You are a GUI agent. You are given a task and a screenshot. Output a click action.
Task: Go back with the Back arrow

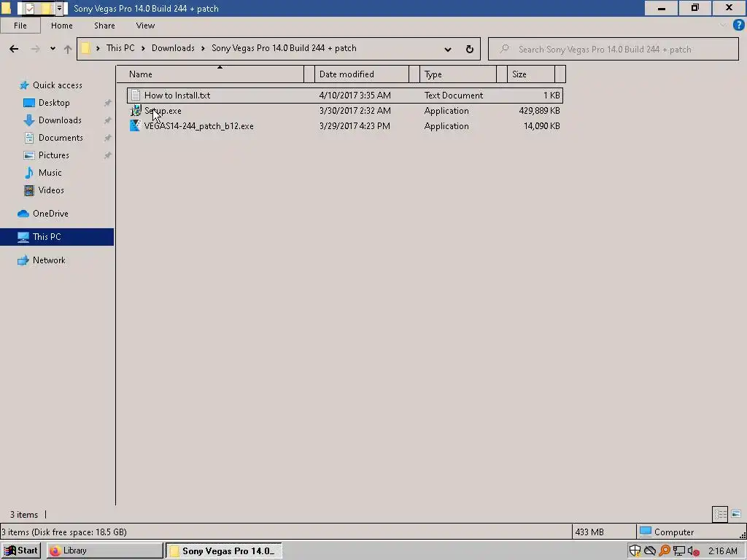[14, 49]
